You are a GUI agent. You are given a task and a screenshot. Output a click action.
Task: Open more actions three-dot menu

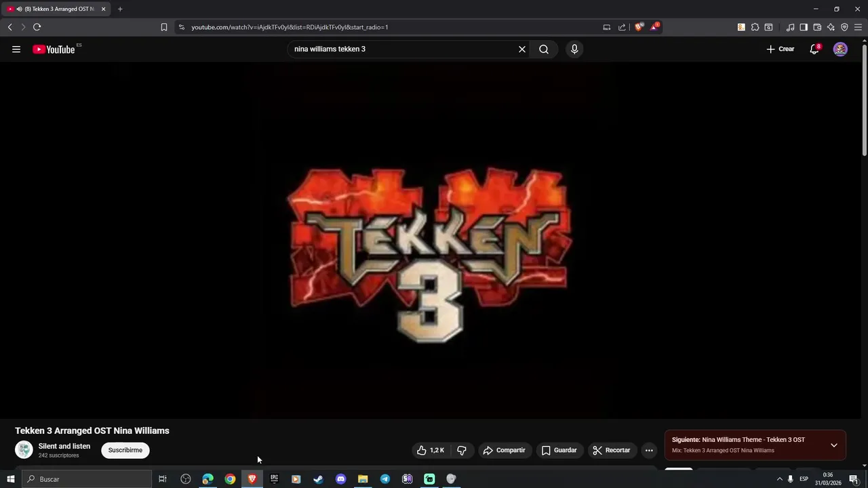[x=649, y=450]
